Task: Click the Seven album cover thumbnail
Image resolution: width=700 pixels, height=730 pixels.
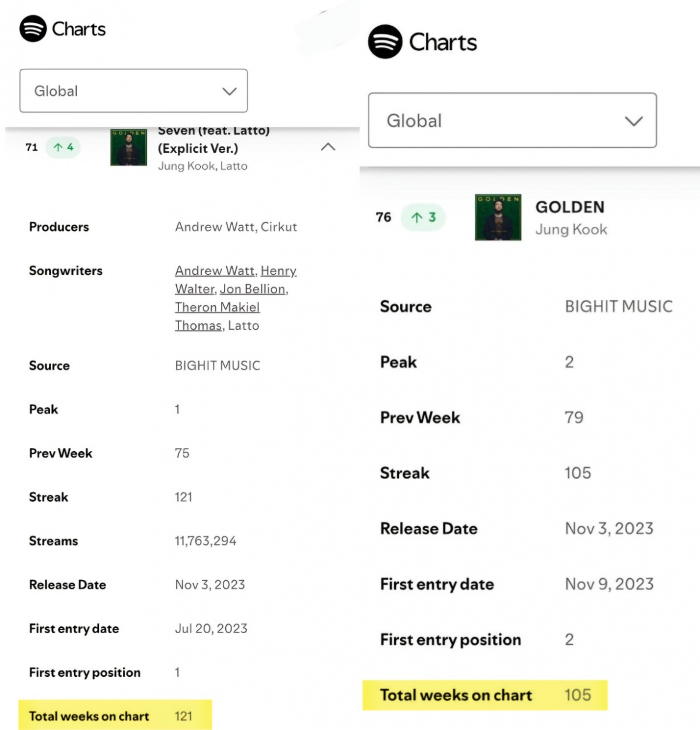Action: 128,148
